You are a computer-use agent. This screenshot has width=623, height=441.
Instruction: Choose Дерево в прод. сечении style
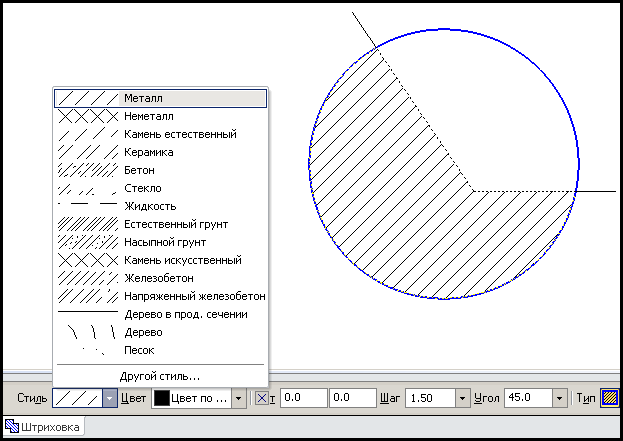[x=160, y=314]
